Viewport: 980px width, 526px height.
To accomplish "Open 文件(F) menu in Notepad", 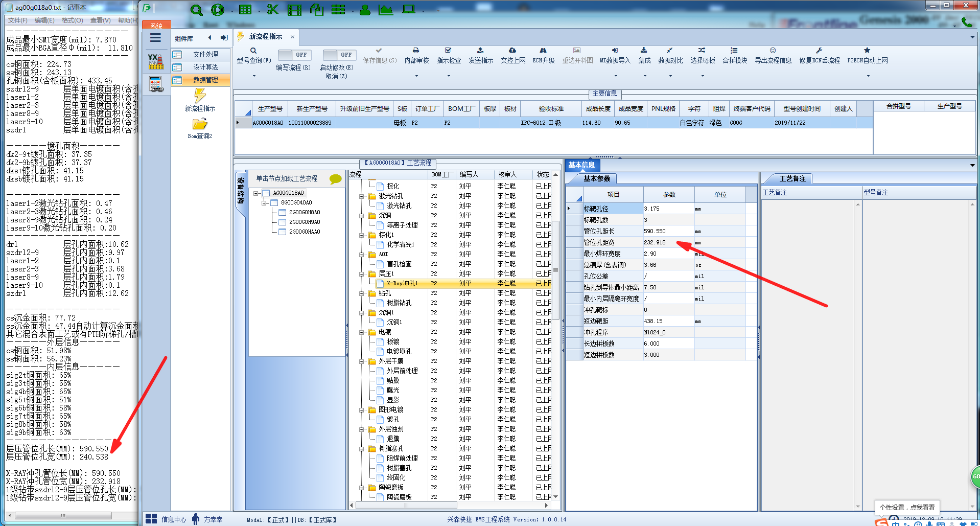I will tap(17, 20).
